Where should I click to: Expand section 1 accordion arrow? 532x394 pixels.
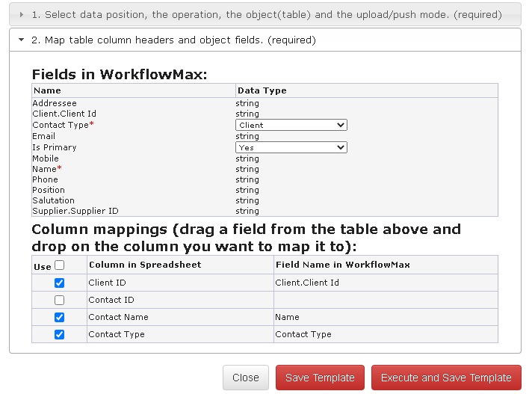click(22, 14)
